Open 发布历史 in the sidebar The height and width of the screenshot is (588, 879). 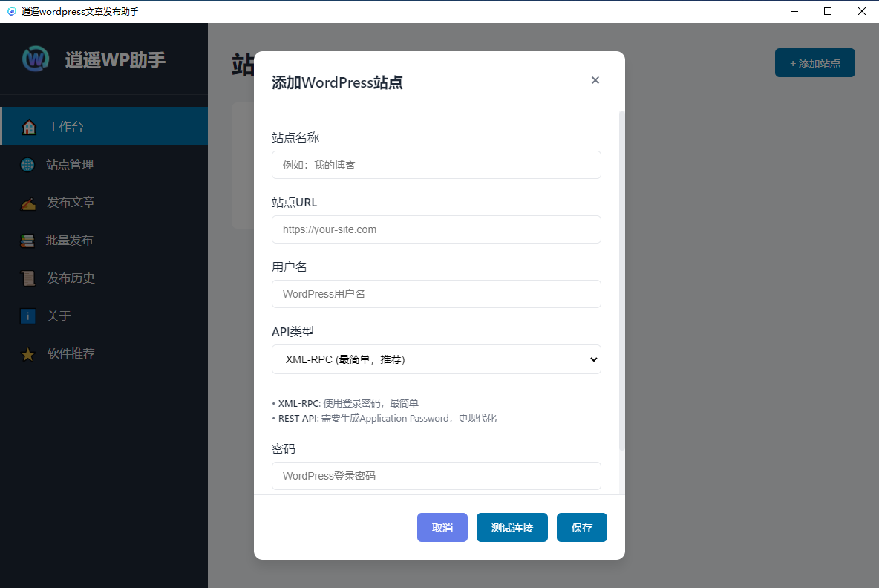(104, 278)
